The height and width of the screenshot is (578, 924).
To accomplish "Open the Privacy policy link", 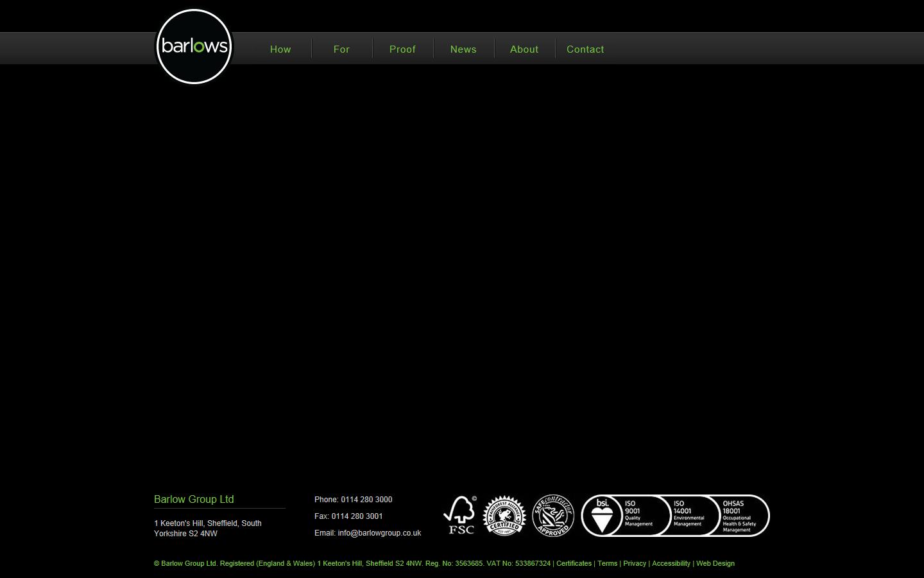I will click(x=635, y=563).
